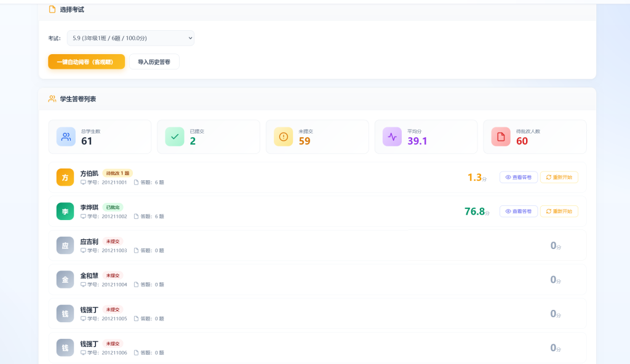Click the 学生答卷列表 section heading

tap(78, 99)
